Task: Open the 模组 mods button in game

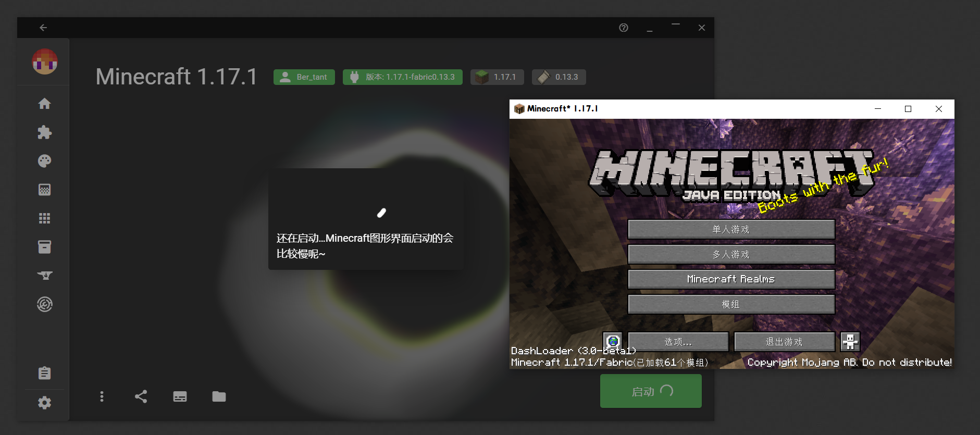Action: pyautogui.click(x=731, y=304)
